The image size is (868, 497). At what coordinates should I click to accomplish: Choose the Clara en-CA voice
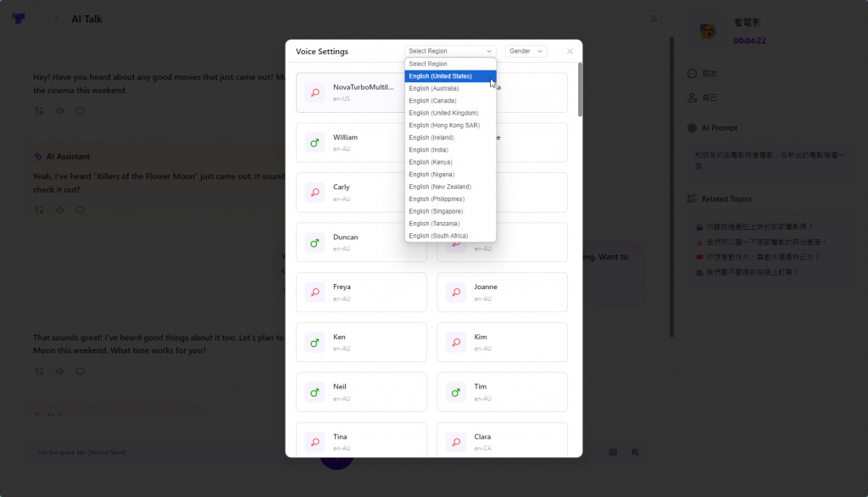(502, 440)
